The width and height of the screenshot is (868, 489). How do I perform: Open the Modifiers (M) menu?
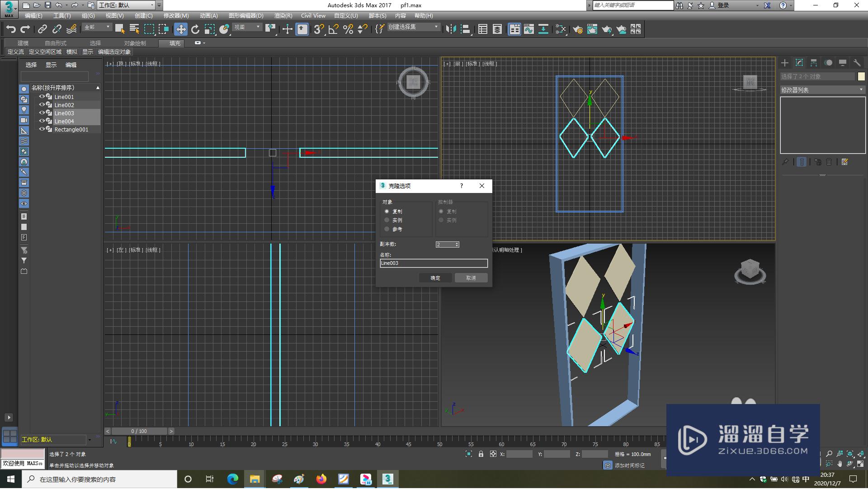click(176, 16)
